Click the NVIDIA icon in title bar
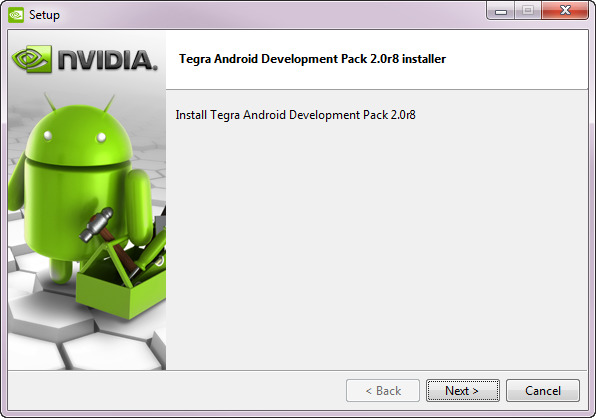This screenshot has height=418, width=596. 16,15
